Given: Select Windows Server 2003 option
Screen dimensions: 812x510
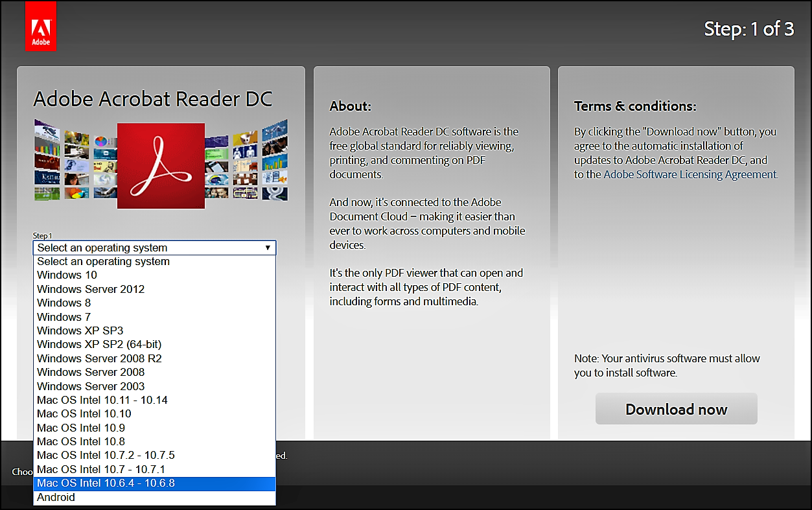Looking at the screenshot, I should tap(154, 386).
